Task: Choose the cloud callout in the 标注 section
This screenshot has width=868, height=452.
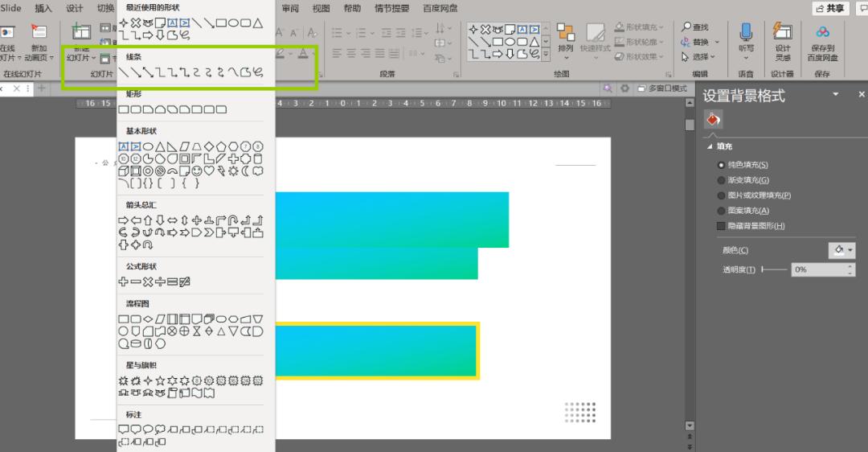Action: tap(160, 429)
